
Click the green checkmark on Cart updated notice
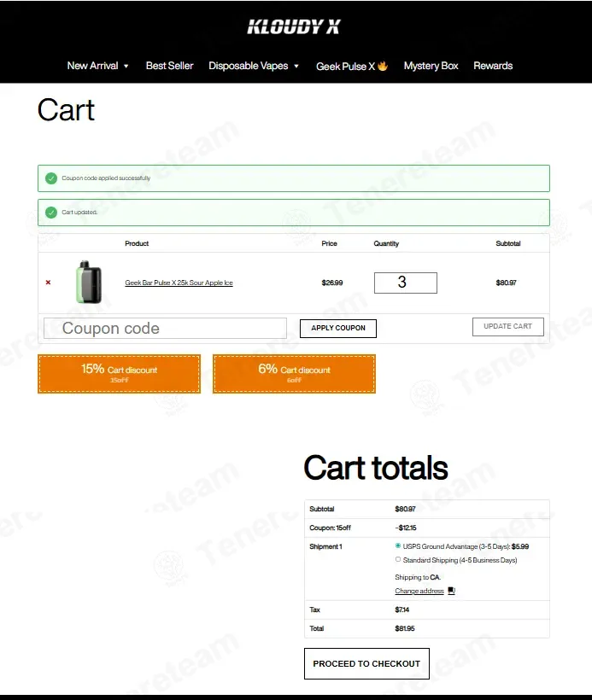51,212
